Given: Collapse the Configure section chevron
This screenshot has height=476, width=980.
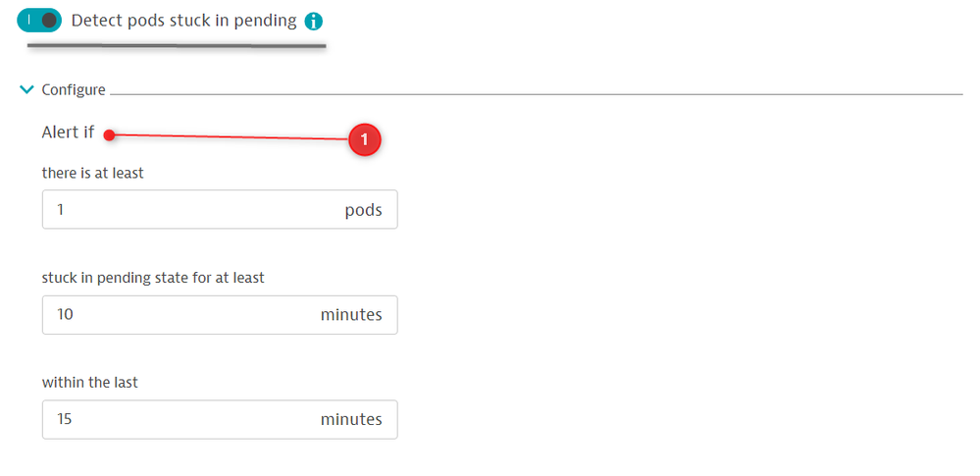Looking at the screenshot, I should (26, 89).
